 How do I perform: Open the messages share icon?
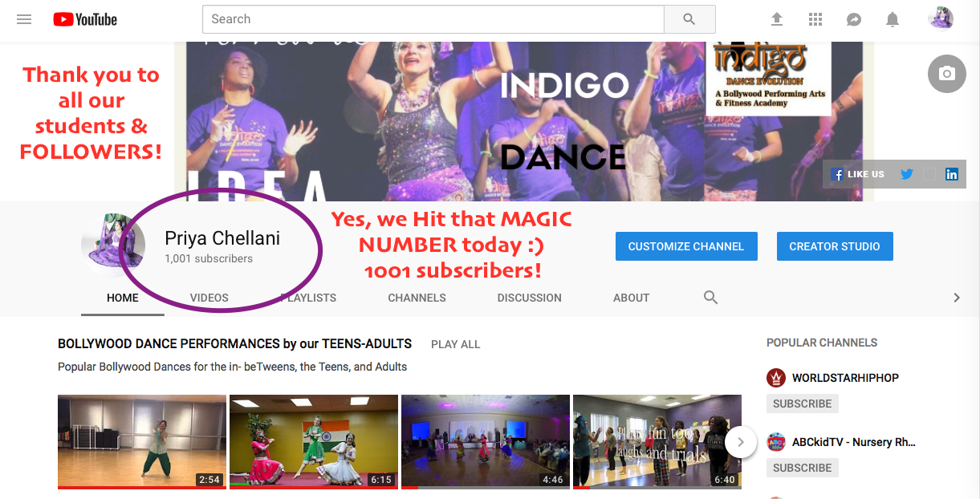(x=854, y=19)
